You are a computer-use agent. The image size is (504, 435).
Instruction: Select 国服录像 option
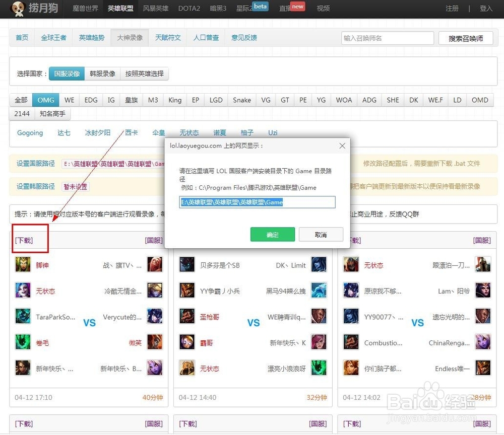point(67,74)
